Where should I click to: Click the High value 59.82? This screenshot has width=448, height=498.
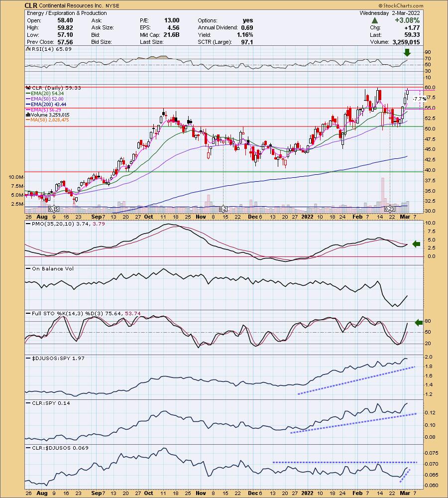tap(65, 27)
